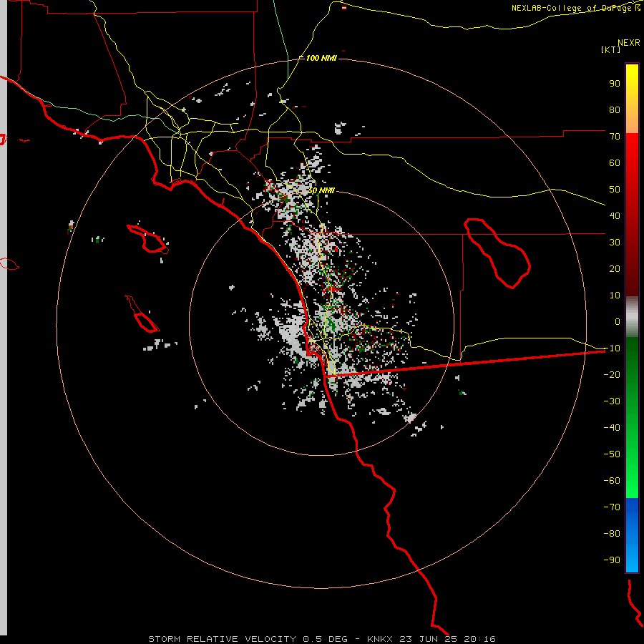Click the -60 value on the velocity scale
The height and width of the screenshot is (644, 644).
tap(612, 481)
